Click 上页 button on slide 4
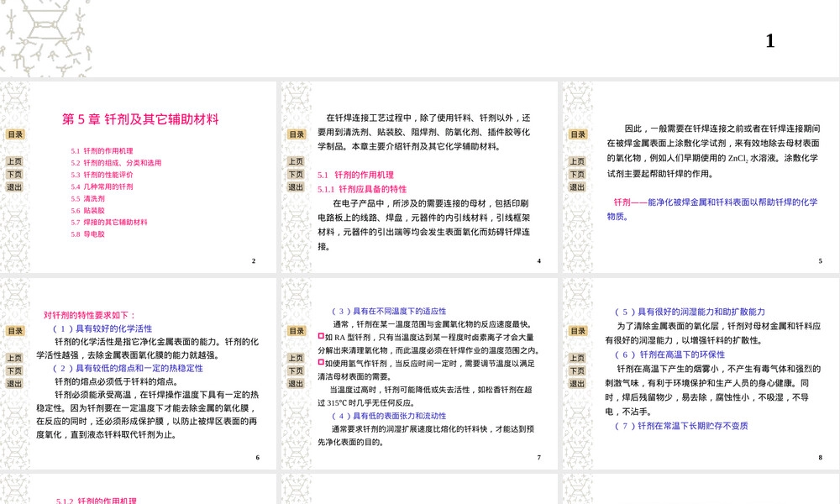 296,161
